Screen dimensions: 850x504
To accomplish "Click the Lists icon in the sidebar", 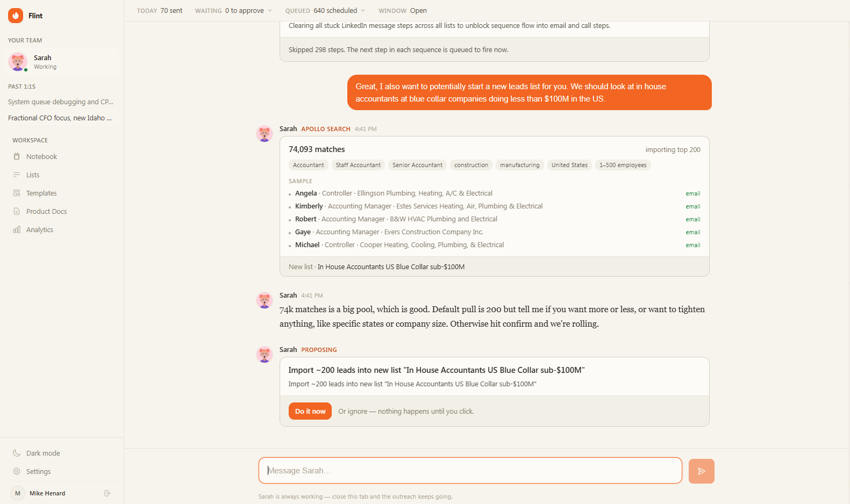I will click(17, 175).
